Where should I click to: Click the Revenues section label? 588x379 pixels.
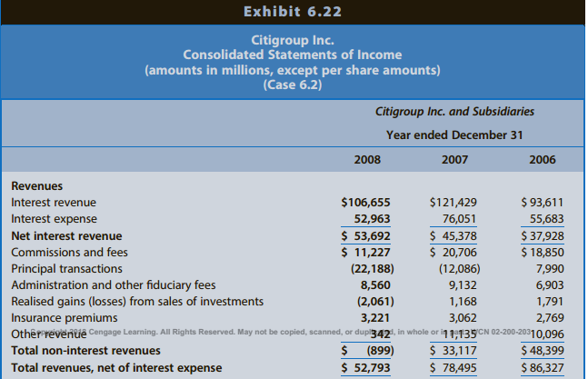pos(37,185)
